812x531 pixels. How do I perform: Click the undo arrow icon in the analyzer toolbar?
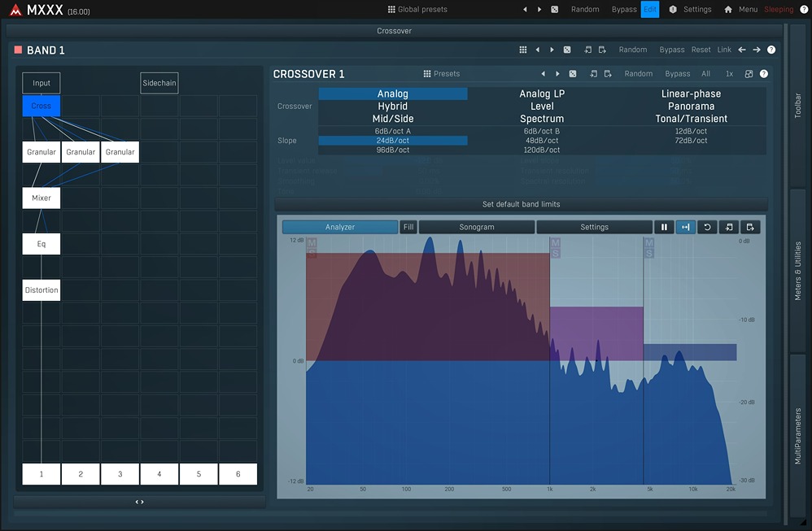(707, 227)
